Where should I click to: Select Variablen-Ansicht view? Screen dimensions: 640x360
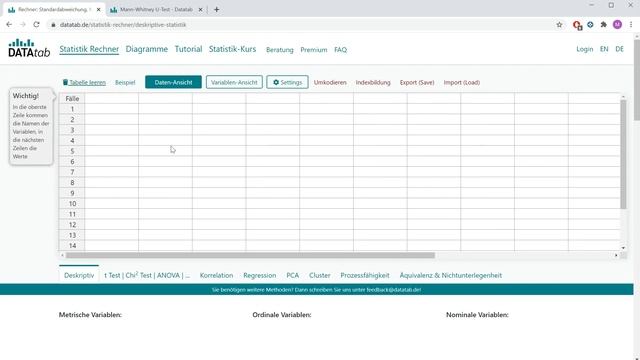pos(234,82)
